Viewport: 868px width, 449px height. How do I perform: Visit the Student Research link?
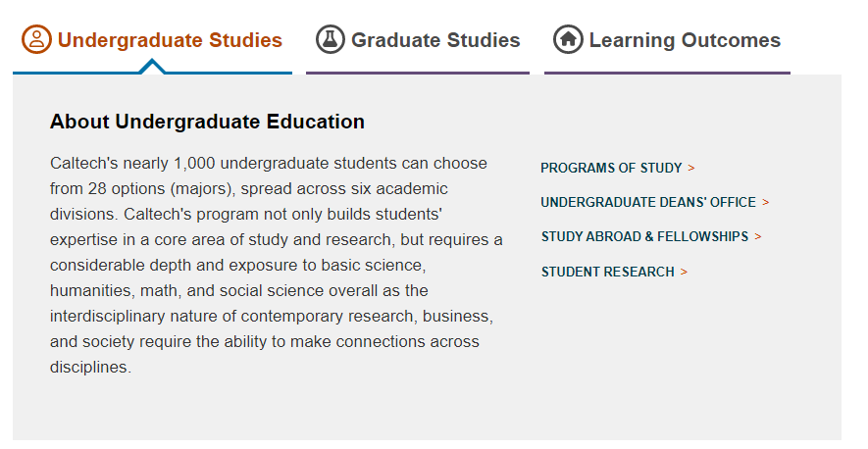coord(608,273)
